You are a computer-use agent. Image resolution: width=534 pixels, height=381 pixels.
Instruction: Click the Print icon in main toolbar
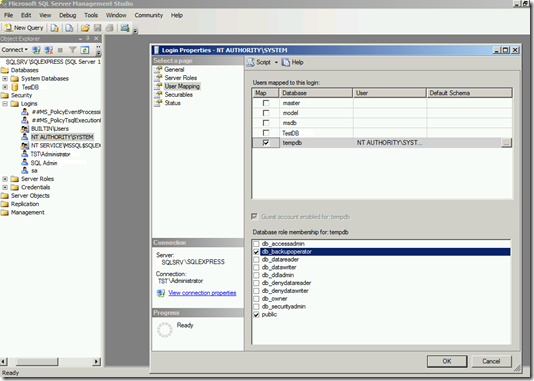pos(109,28)
